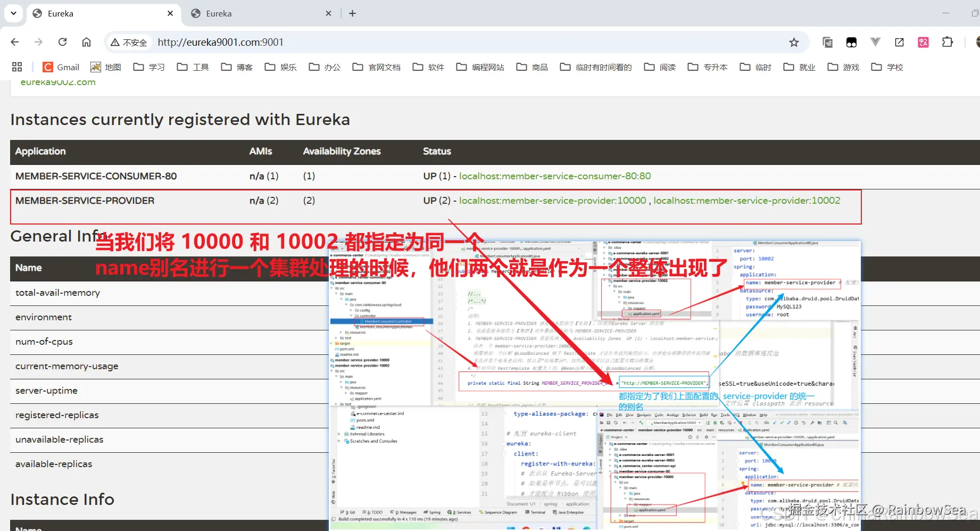Viewport: 980px width, 531px height.
Task: Reload the Eureka page
Action: coord(62,42)
